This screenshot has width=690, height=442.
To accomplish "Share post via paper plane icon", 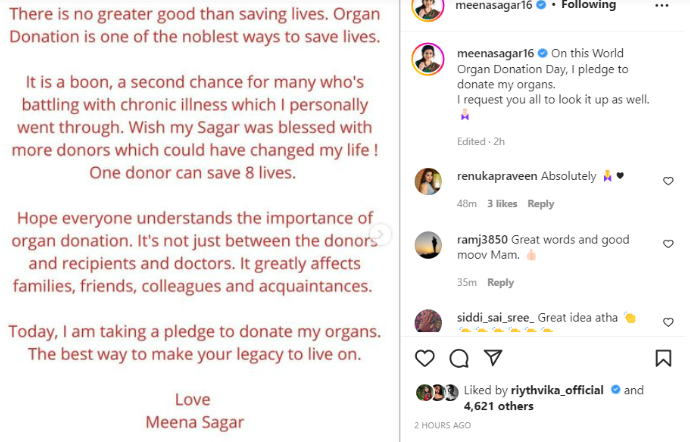I will click(492, 358).
